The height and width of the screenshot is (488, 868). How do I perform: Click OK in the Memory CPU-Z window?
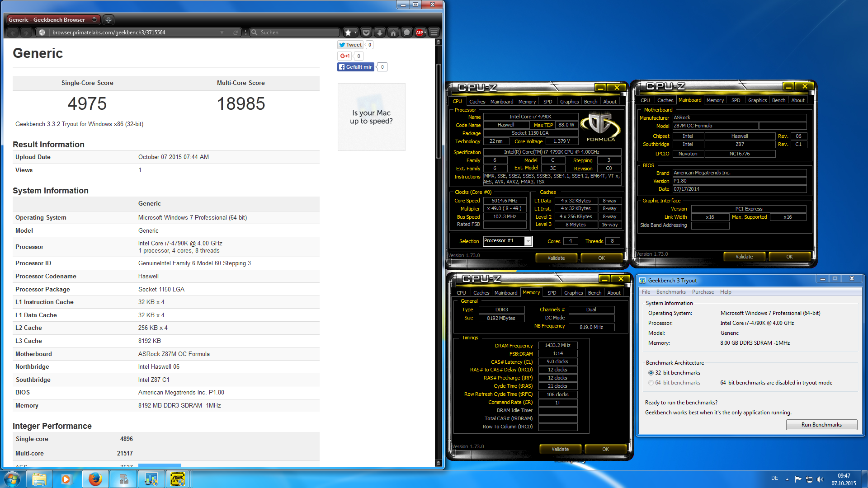coord(605,449)
